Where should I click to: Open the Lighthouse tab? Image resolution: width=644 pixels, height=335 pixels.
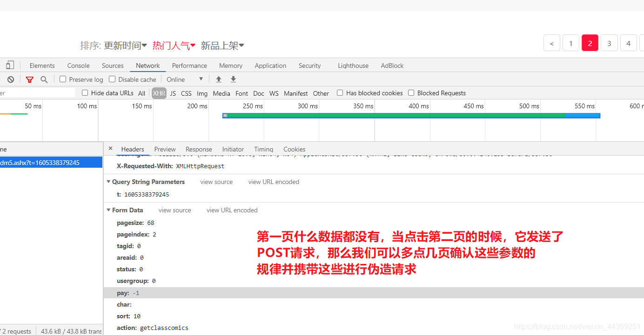(x=353, y=66)
